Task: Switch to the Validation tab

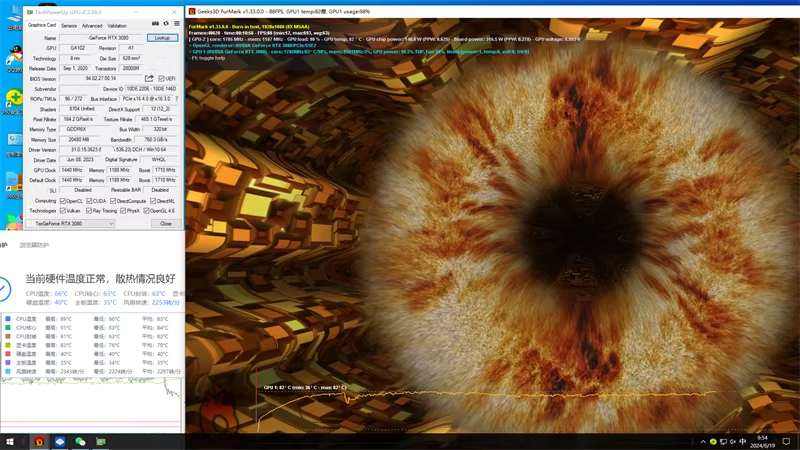Action: pos(117,26)
